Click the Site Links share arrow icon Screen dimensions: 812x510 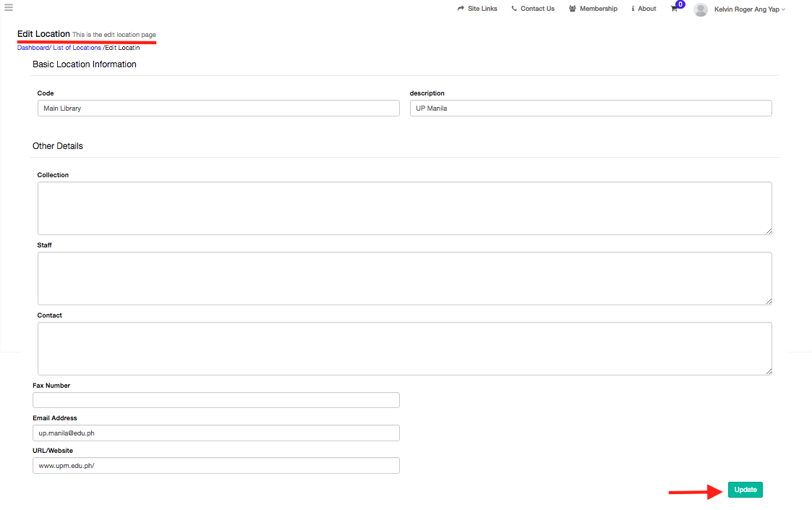pyautogui.click(x=461, y=9)
